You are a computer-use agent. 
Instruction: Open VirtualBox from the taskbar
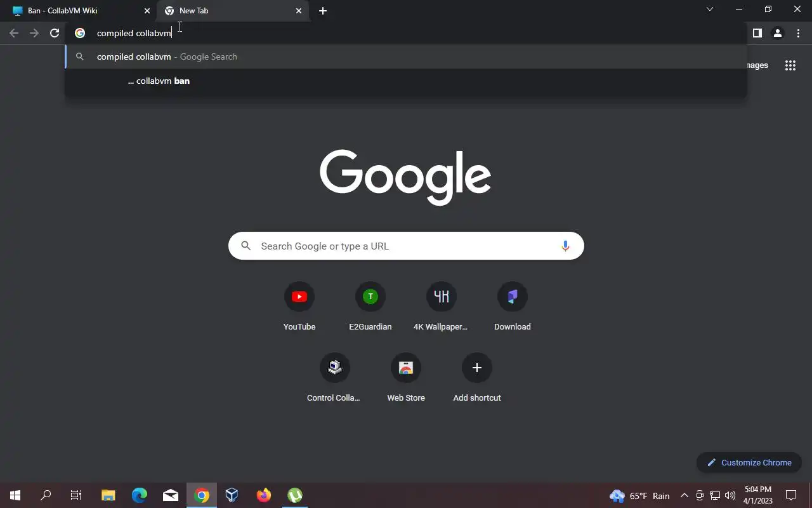(x=232, y=495)
